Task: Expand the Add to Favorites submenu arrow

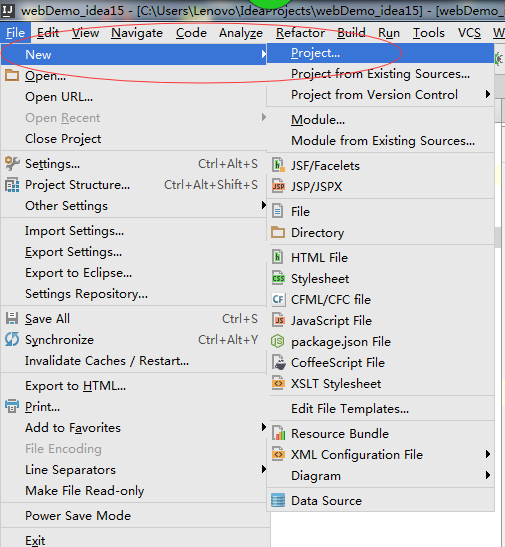Action: point(264,427)
